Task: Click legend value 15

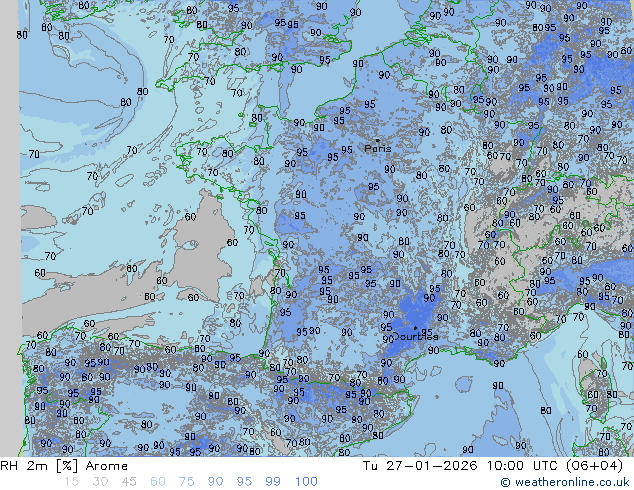Action: point(71,482)
